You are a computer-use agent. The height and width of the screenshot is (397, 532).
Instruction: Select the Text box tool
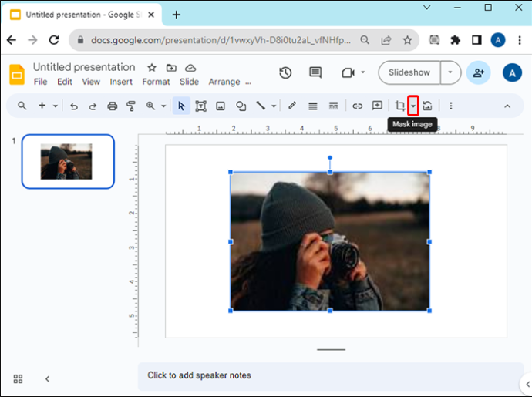click(201, 106)
